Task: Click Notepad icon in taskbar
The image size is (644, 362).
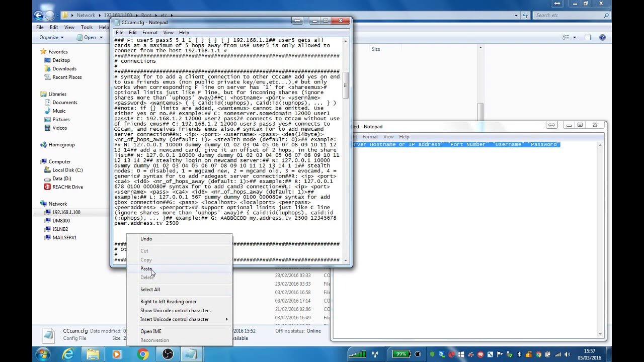Action: tap(191, 354)
